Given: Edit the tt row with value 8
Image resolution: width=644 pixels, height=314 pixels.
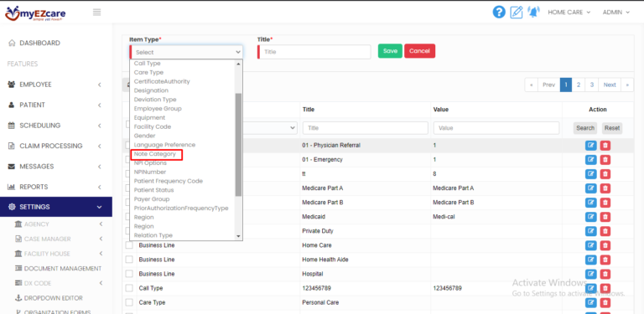Looking at the screenshot, I should [590, 174].
